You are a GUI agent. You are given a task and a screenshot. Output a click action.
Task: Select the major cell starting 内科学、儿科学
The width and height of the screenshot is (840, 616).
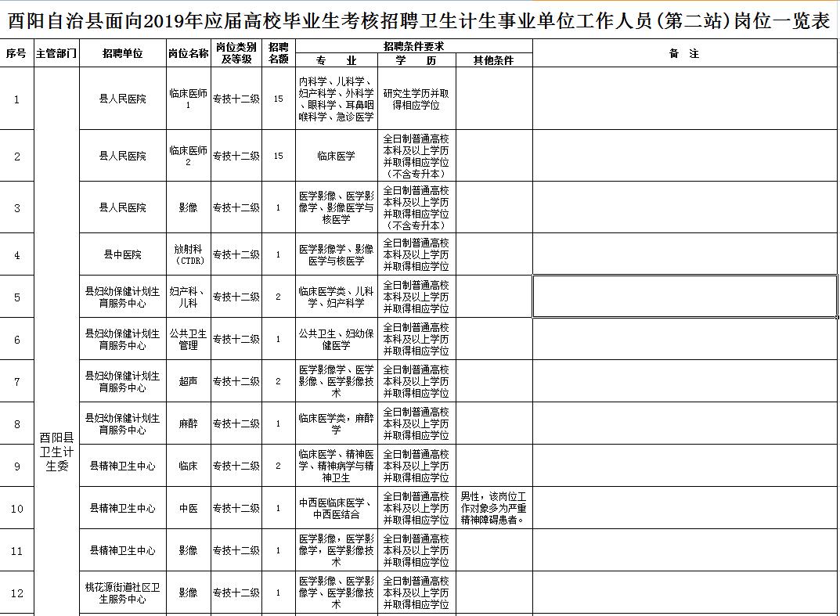tap(337, 99)
